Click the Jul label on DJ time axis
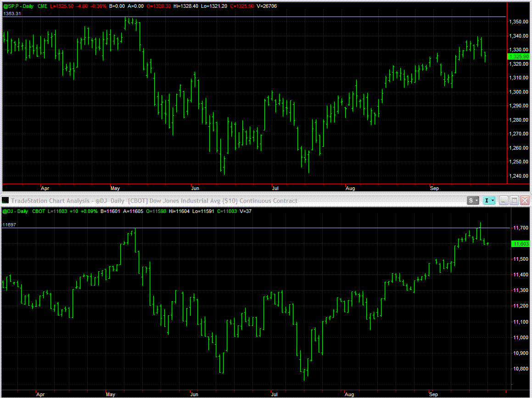This screenshot has width=532, height=398. (274, 394)
